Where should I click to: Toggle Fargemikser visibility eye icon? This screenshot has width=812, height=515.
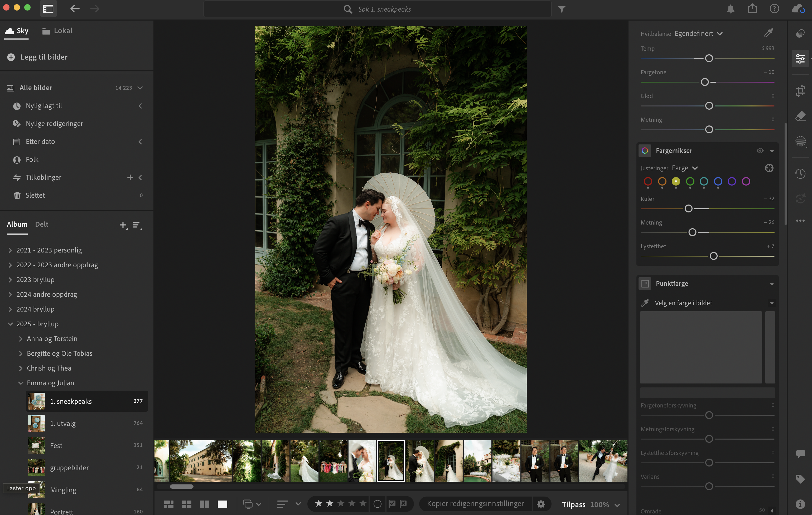point(760,151)
